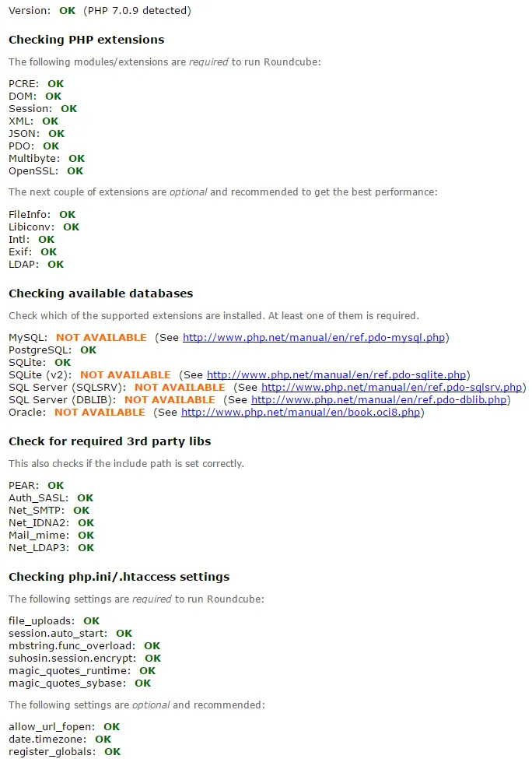Screen dimensions: 532x759
Task: Open the pdo-sqlsrv manual link
Action: click(x=392, y=387)
